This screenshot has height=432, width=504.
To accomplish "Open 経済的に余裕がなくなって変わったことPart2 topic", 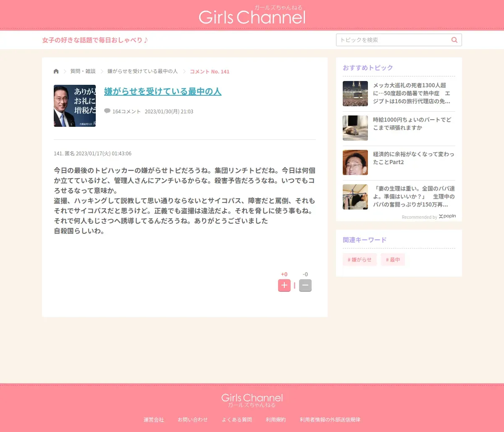I will click(x=414, y=158).
